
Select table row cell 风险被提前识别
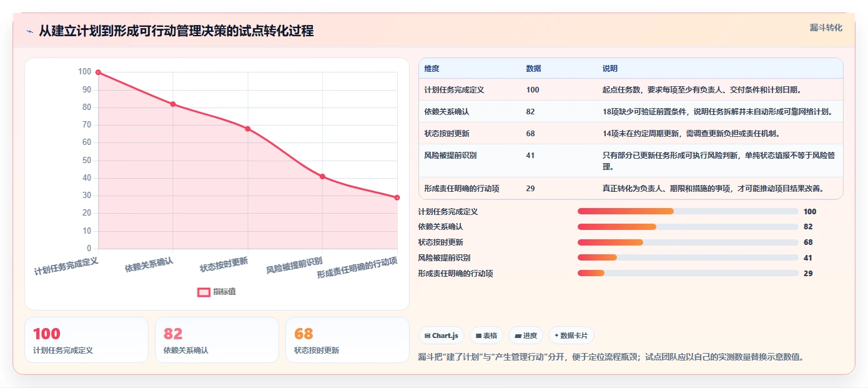(450, 156)
